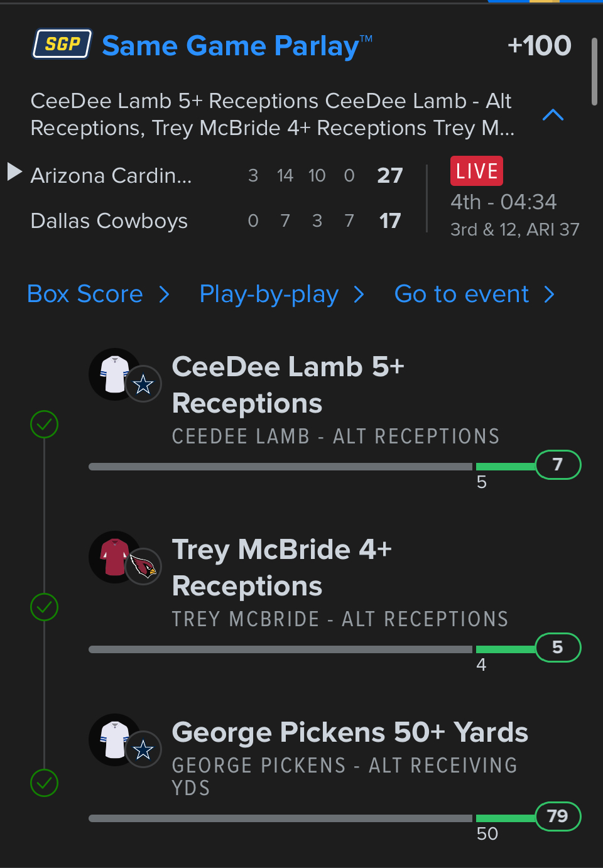This screenshot has width=603, height=868.
Task: Click Cowboys star logo on Lamb leg
Action: (144, 384)
